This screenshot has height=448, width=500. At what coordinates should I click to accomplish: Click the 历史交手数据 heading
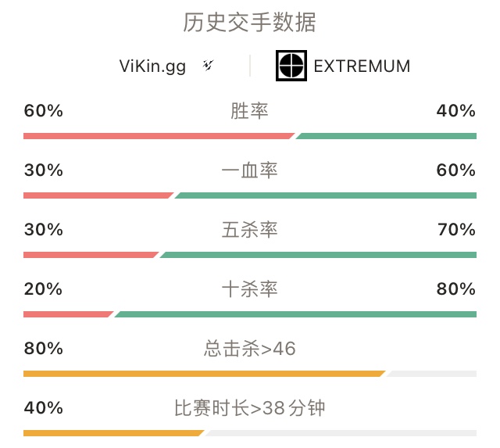click(x=249, y=23)
